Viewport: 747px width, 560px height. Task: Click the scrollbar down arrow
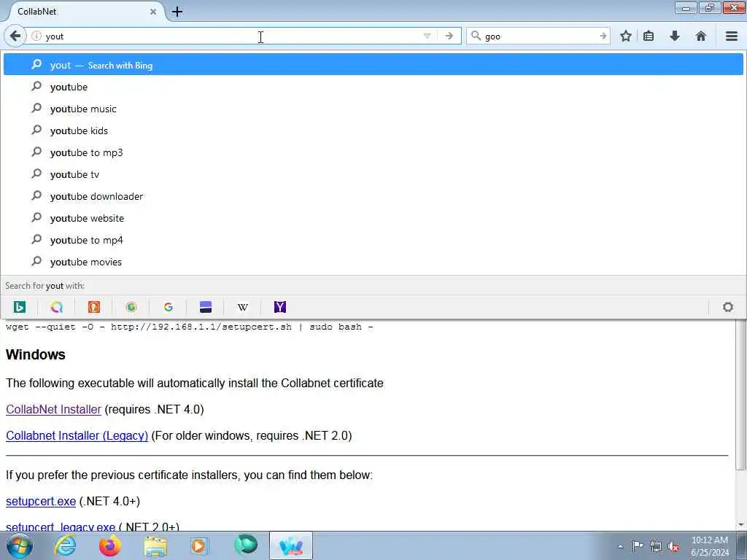click(741, 525)
